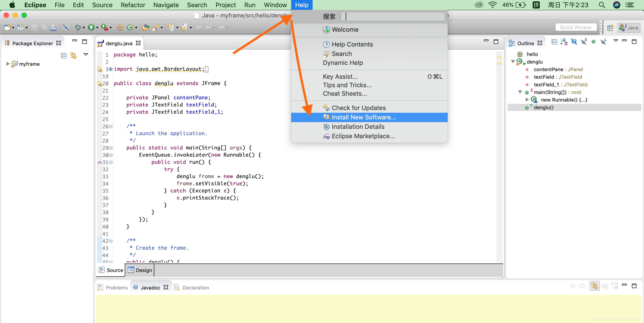Switch to the Design tab

click(140, 270)
